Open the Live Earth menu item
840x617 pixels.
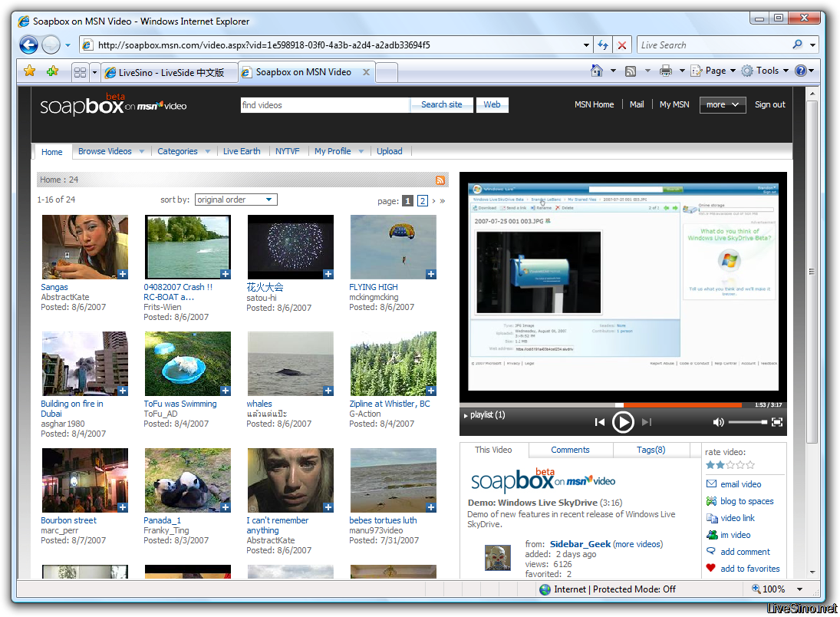click(x=242, y=151)
